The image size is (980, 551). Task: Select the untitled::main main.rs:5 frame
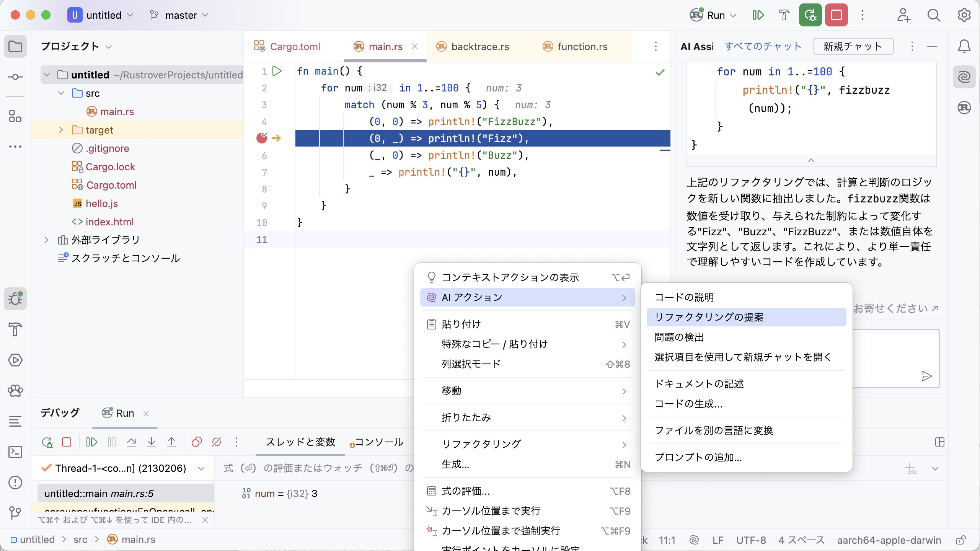pos(126,494)
